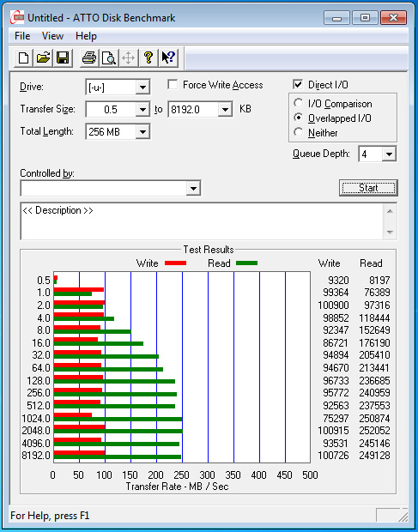418x532 pixels.
Task: Click the 'For Help, press F1' status text
Action: [x=50, y=516]
